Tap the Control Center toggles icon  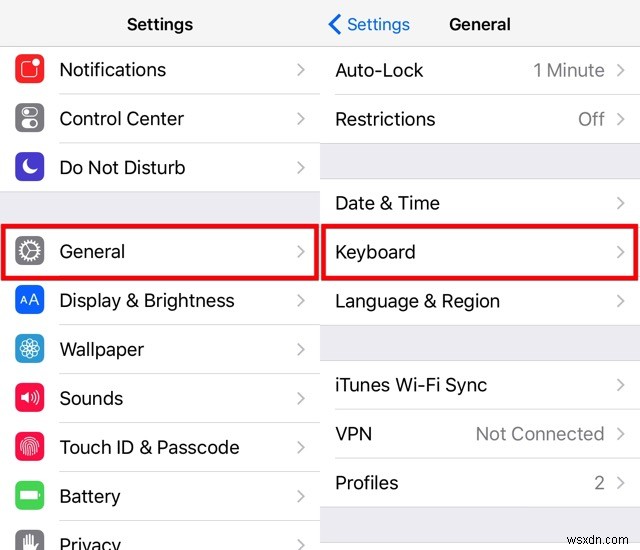click(30, 119)
